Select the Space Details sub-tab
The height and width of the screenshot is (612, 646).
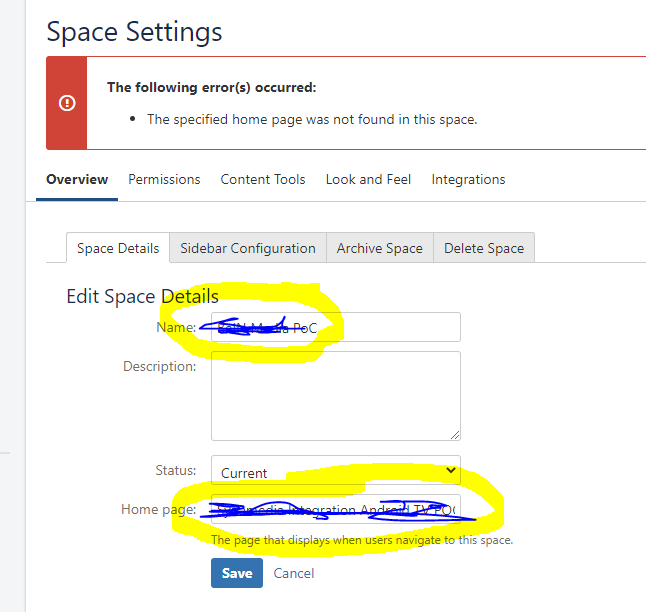(118, 248)
